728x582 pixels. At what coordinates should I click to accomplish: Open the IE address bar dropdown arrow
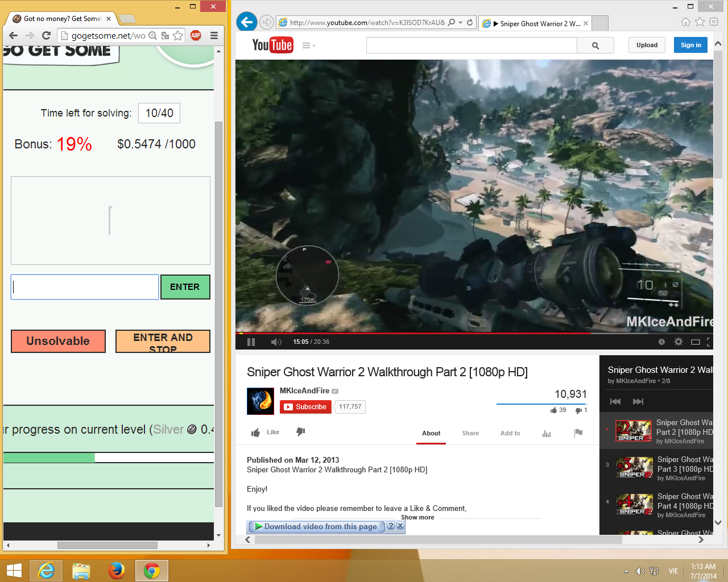pos(461,23)
